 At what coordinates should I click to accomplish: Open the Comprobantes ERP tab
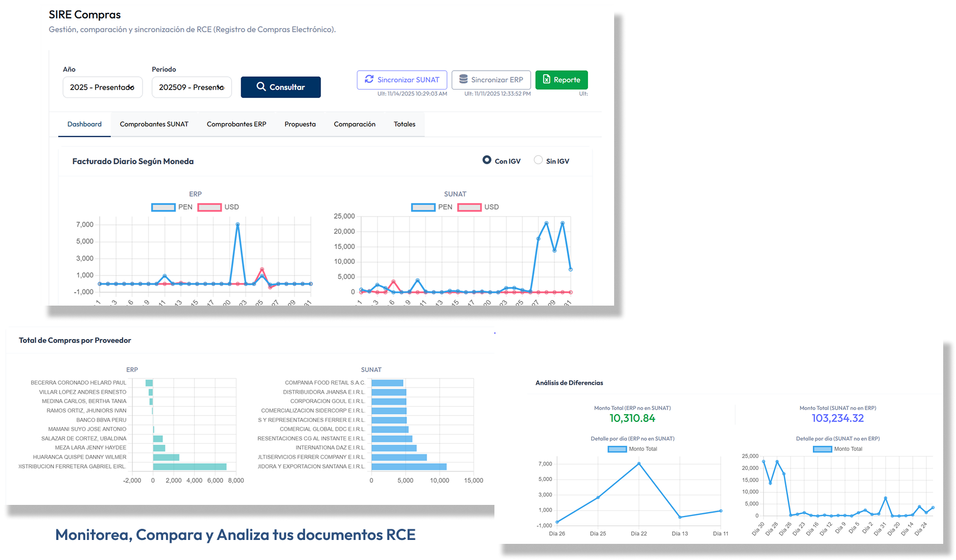coord(236,124)
